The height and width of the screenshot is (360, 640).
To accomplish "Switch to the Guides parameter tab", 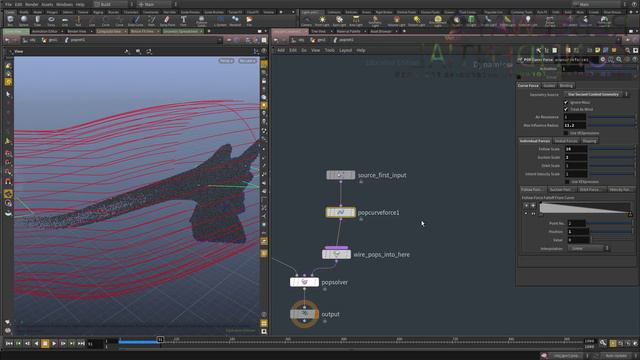I will point(549,86).
